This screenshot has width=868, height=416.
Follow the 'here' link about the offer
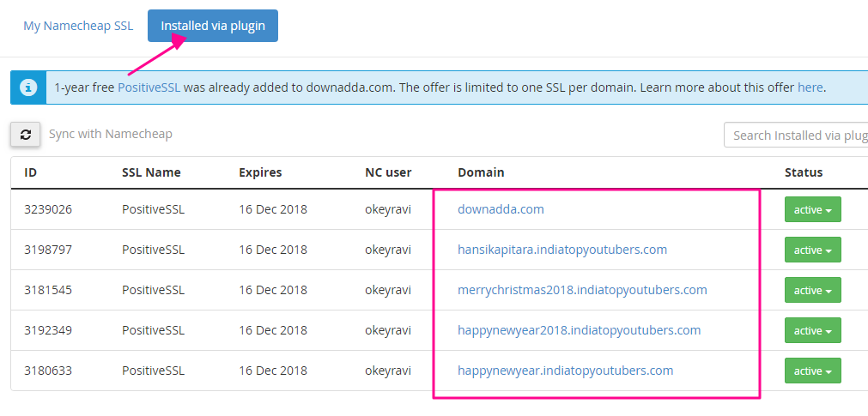pyautogui.click(x=810, y=87)
